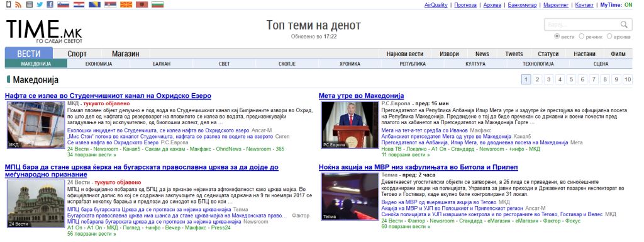Select the Albania flag icon
This screenshot has height=242, width=644.
142,4
